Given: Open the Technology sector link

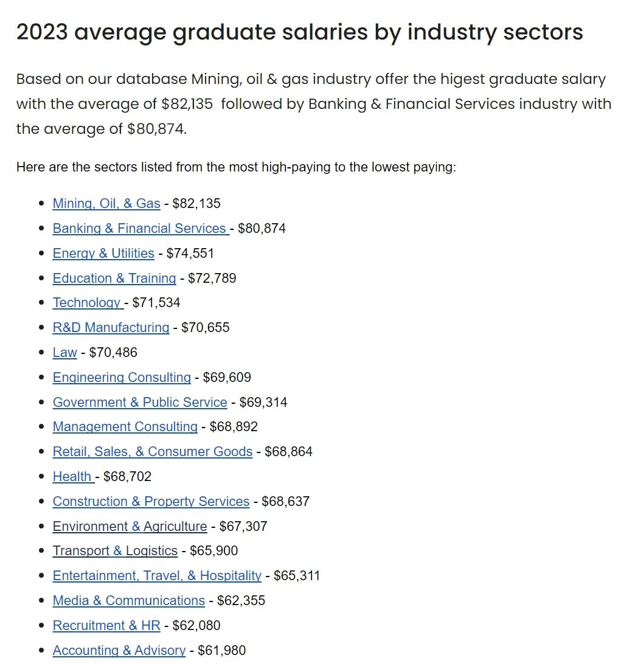Looking at the screenshot, I should [x=88, y=303].
